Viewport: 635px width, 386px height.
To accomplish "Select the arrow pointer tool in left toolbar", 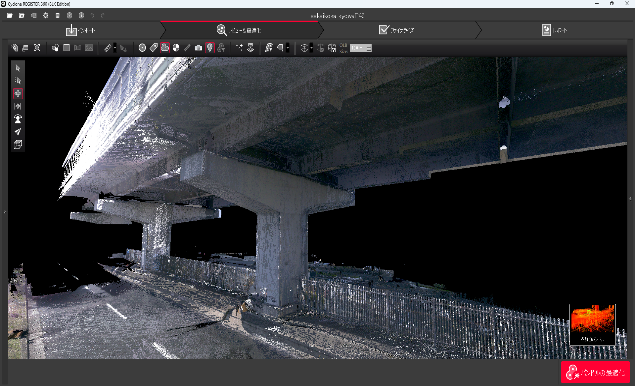I will pos(17,68).
